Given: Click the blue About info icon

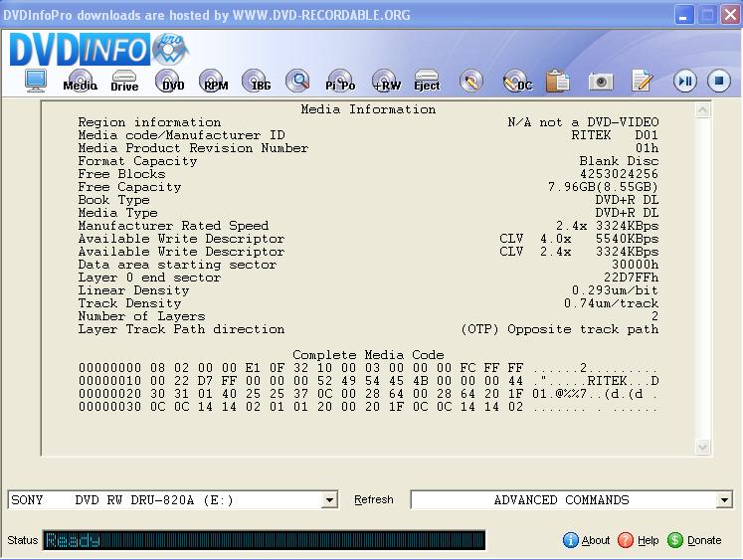Looking at the screenshot, I should tap(571, 540).
